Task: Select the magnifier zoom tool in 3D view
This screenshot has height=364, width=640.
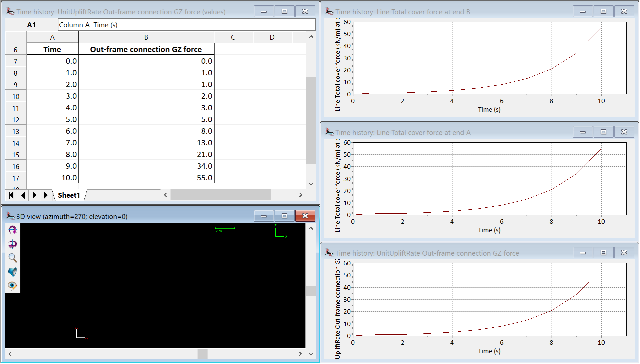Action: point(13,258)
